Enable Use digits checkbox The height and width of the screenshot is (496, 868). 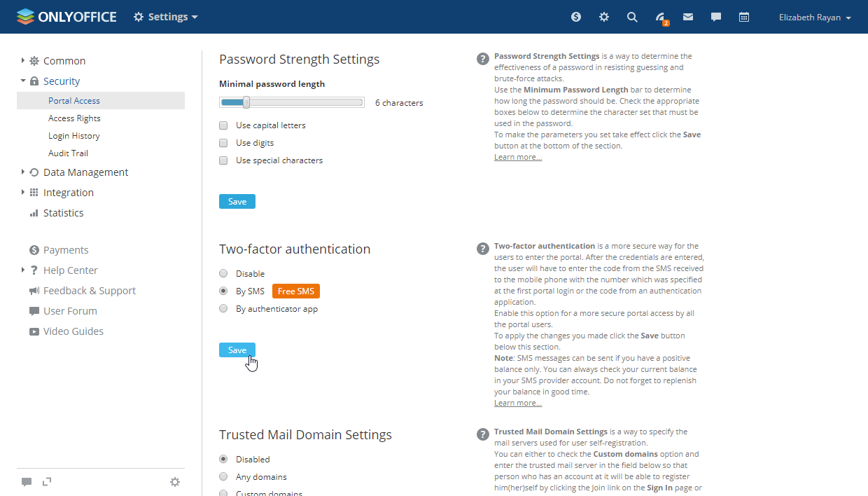click(223, 143)
